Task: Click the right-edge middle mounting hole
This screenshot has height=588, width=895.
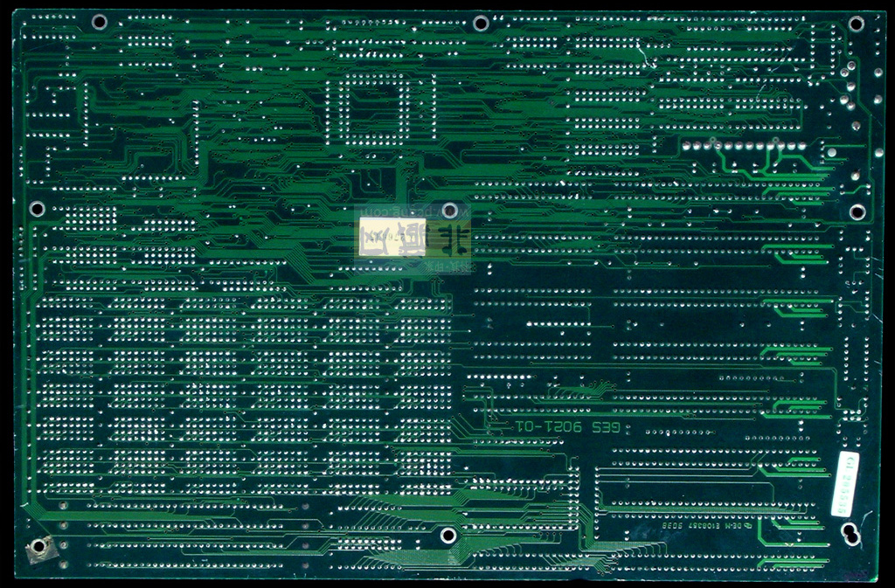Action: click(x=857, y=211)
